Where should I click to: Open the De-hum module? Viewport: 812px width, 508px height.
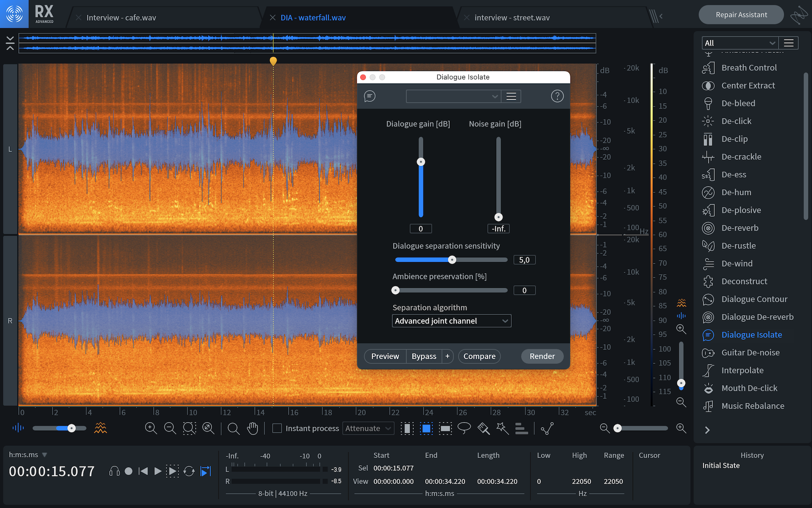pyautogui.click(x=736, y=192)
